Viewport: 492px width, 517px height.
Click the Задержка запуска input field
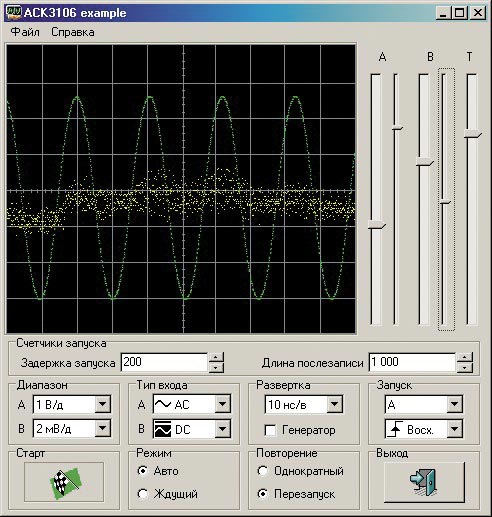(164, 362)
